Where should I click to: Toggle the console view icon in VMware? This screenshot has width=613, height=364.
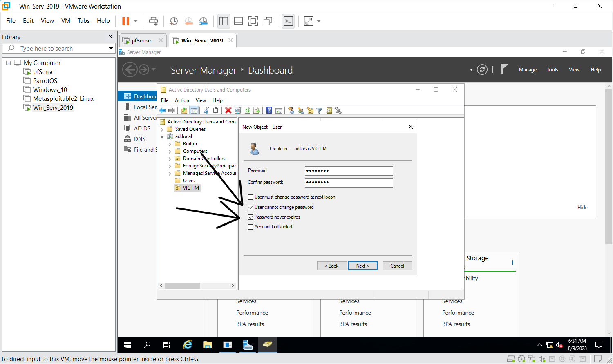coord(288,21)
